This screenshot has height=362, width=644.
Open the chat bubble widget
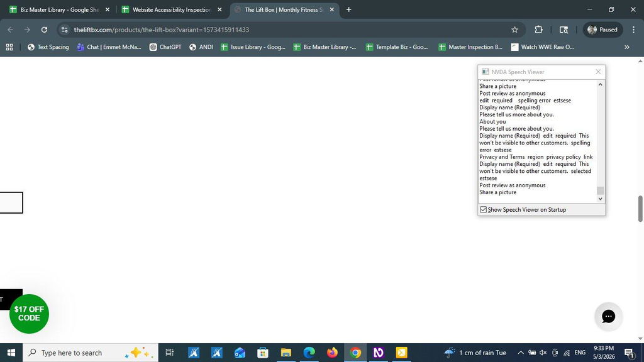(x=608, y=317)
